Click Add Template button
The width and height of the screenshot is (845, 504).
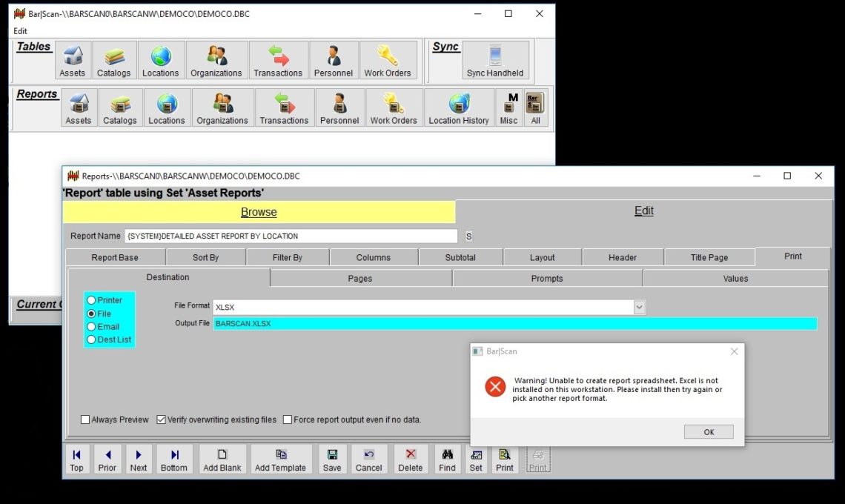pyautogui.click(x=281, y=460)
